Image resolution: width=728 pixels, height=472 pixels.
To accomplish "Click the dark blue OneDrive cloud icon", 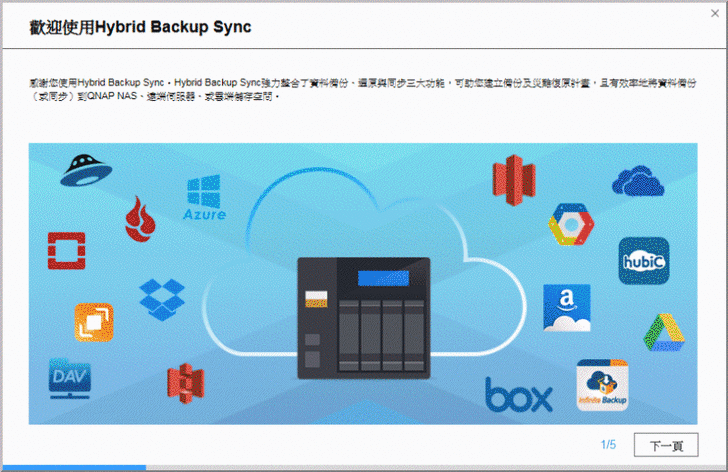I will tap(638, 181).
